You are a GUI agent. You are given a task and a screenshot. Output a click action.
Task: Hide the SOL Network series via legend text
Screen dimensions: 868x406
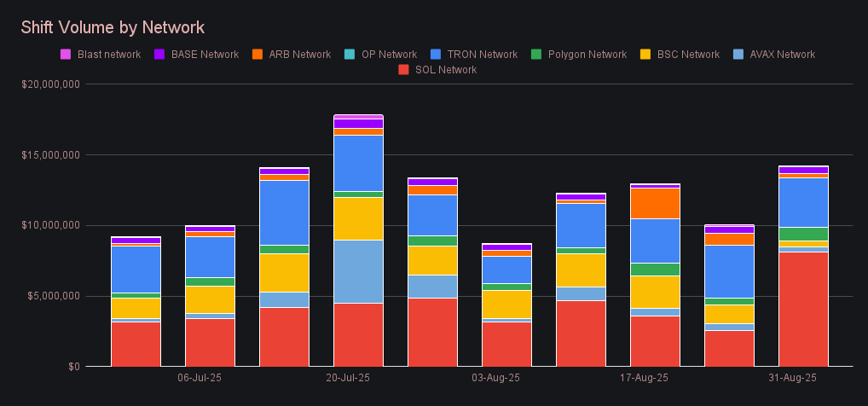445,70
